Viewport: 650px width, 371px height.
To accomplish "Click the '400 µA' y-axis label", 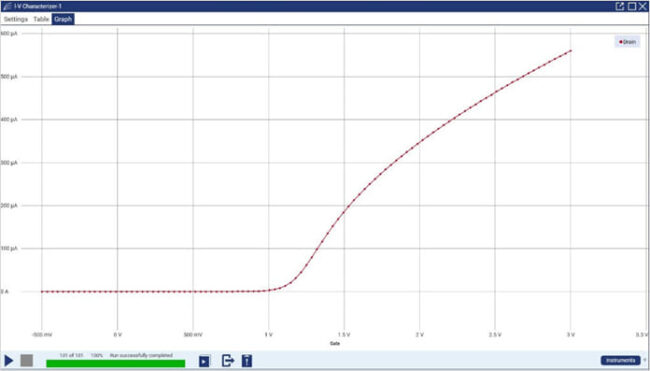I will [x=9, y=119].
